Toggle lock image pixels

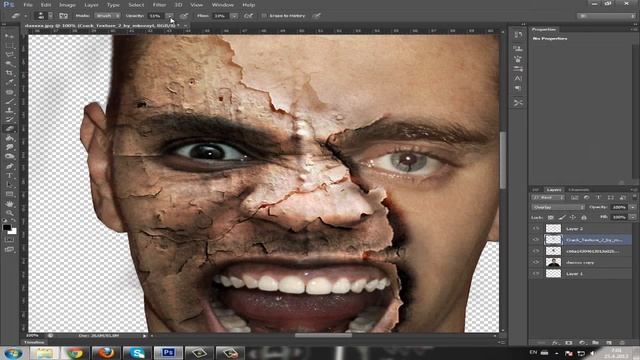562,218
